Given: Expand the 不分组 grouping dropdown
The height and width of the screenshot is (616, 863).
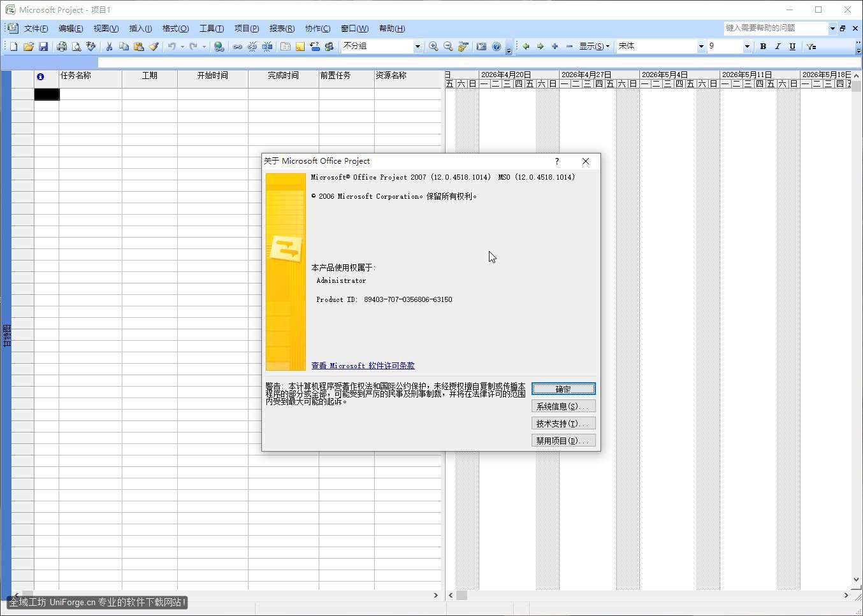Looking at the screenshot, I should tap(417, 47).
